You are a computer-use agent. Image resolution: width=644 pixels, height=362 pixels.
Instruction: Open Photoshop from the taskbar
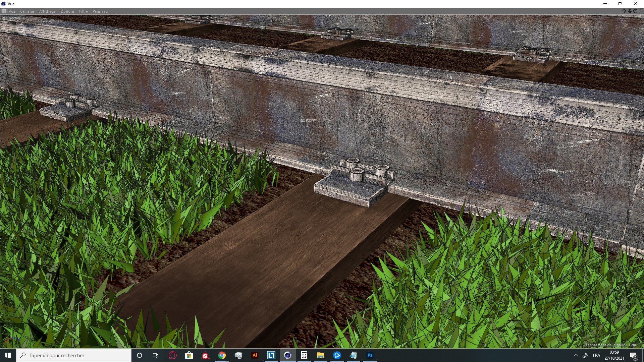370,355
